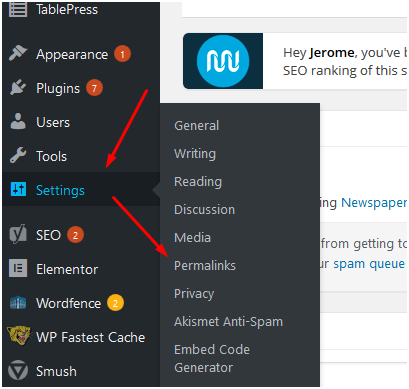Click the Wordfence shield icon
Image resolution: width=409 pixels, height=389 pixels.
18,303
